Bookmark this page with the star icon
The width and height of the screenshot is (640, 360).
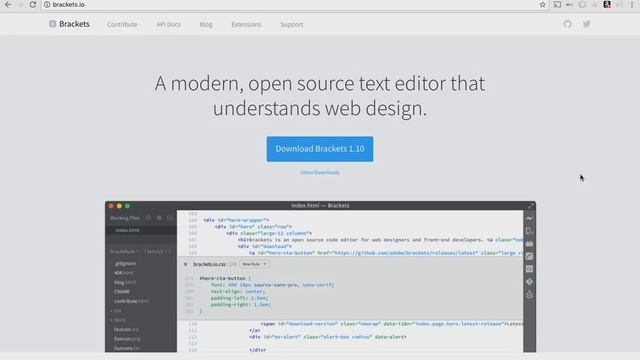pos(542,4)
